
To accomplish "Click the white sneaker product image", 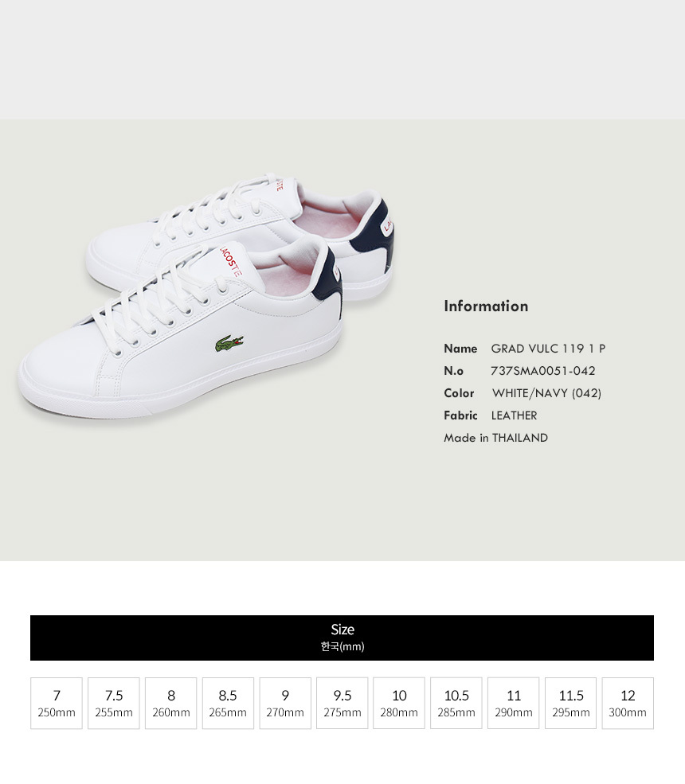I will click(x=205, y=296).
